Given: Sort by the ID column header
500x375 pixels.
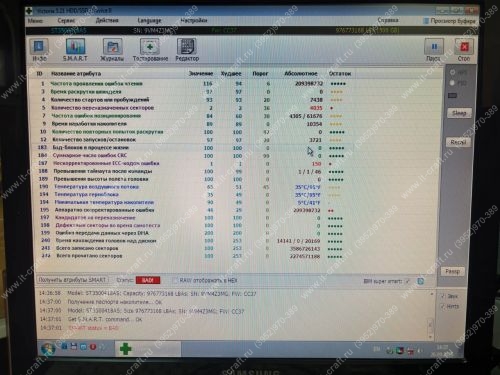Looking at the screenshot, I should tap(39, 74).
